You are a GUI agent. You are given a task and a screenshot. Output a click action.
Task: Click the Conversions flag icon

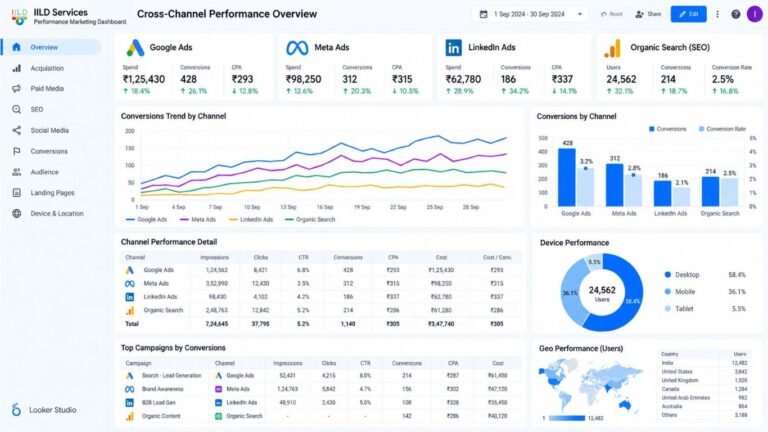pyautogui.click(x=17, y=151)
